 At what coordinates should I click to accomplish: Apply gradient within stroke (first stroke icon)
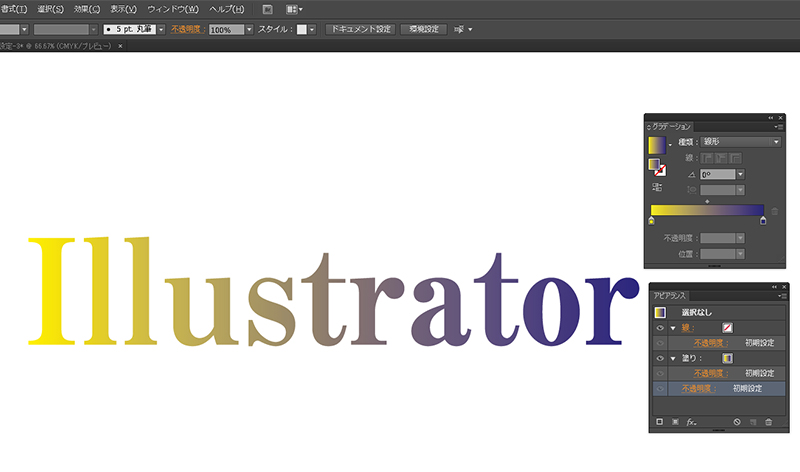[x=707, y=158]
